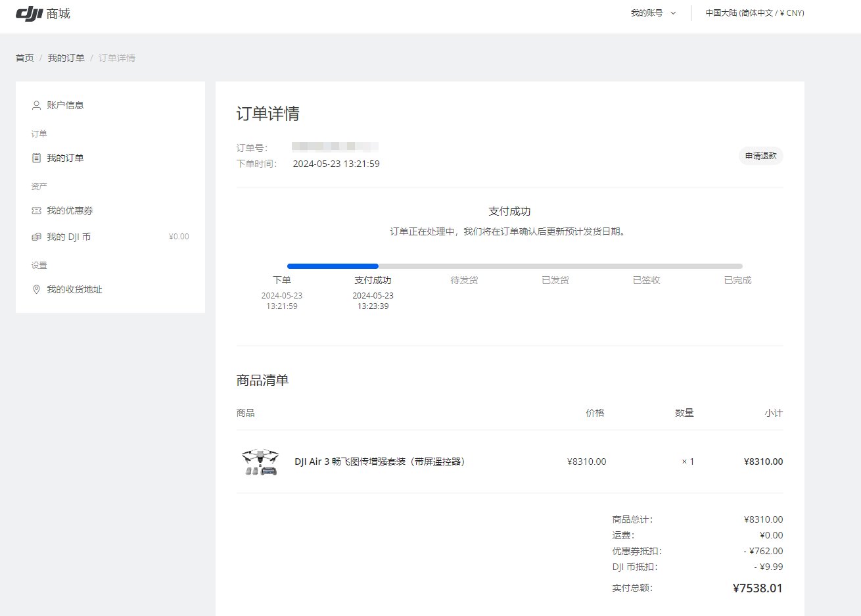Click the coupon ticket icon
Viewport: 861px width, 616px height.
[36, 210]
